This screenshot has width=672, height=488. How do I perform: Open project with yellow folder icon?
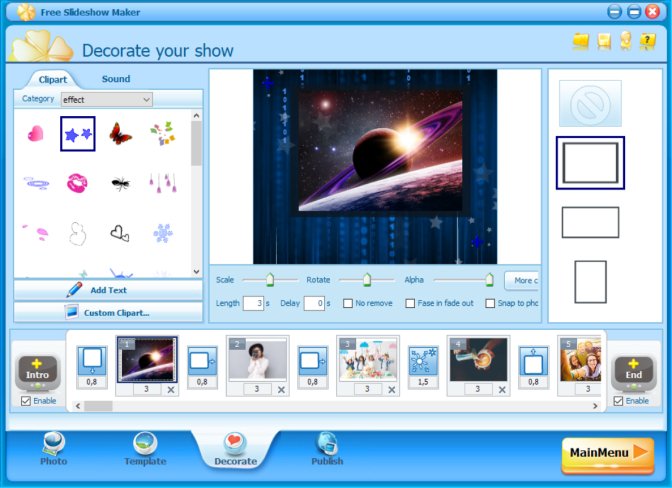click(x=580, y=41)
